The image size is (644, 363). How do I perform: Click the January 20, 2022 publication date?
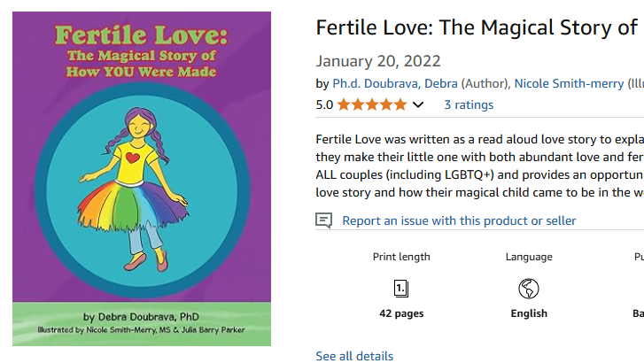click(378, 62)
